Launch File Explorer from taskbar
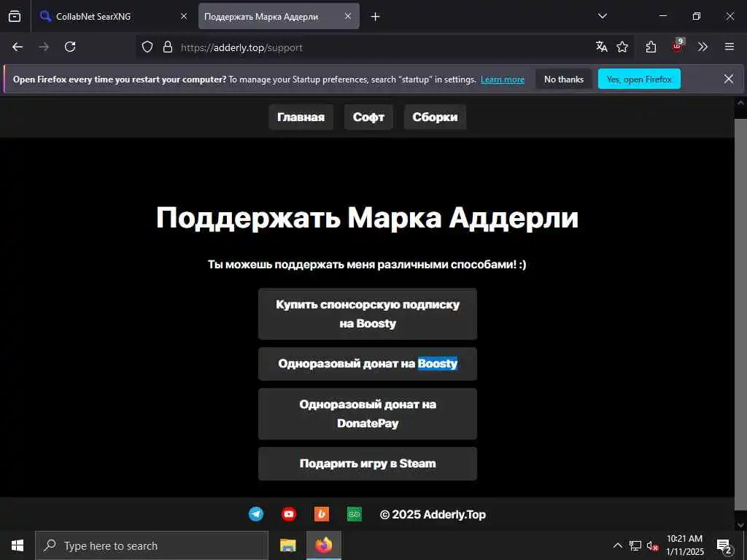 pyautogui.click(x=287, y=545)
